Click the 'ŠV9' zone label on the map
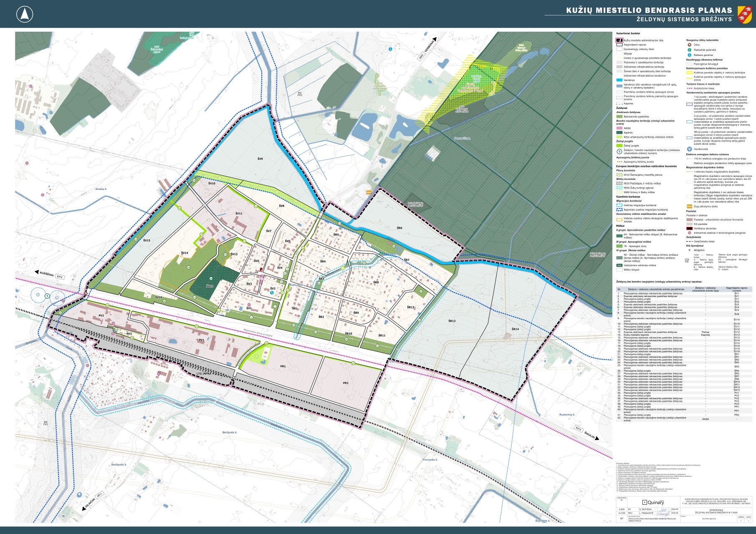 point(260,159)
